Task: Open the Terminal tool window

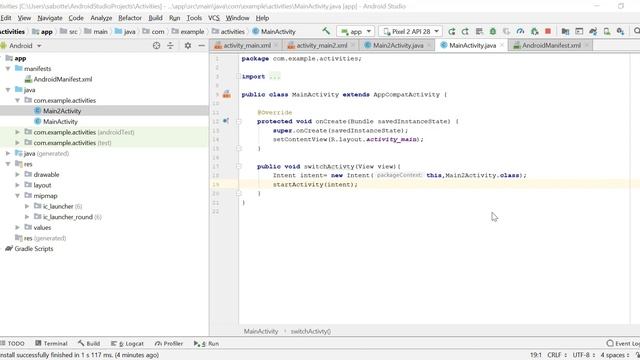Action: click(51, 344)
